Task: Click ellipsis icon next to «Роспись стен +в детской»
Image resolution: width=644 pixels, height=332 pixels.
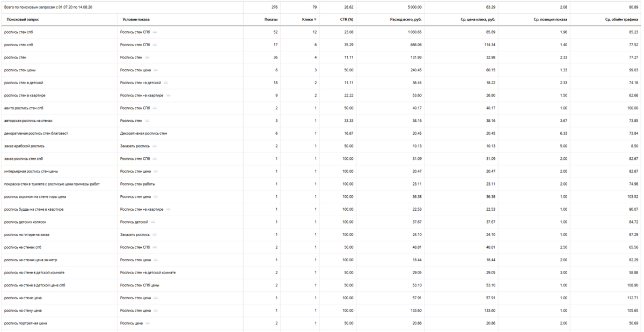Action: point(166,83)
